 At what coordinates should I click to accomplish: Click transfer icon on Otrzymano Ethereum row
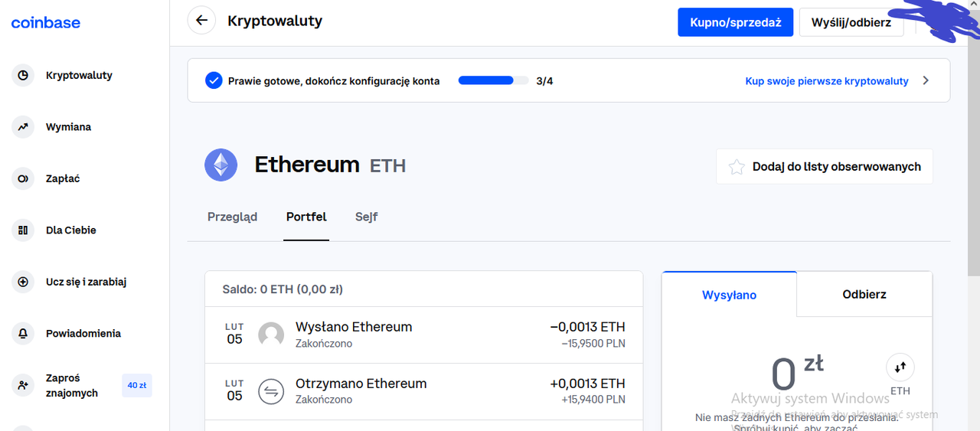271,391
